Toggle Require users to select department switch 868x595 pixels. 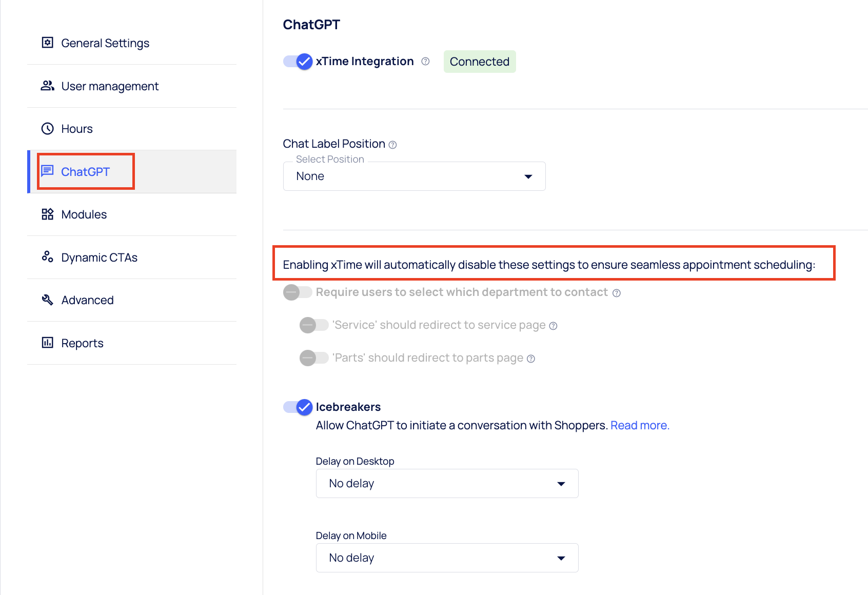click(x=298, y=292)
